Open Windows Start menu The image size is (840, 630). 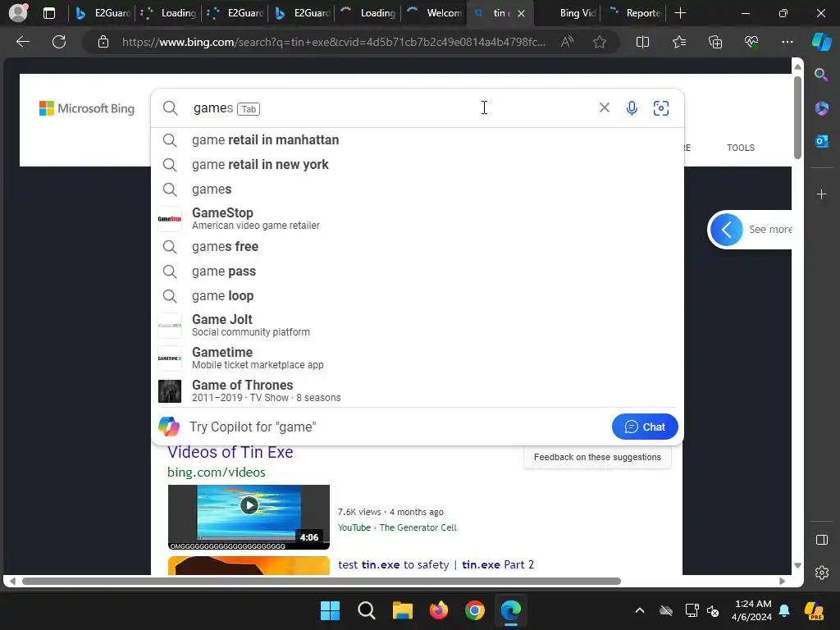[330, 610]
